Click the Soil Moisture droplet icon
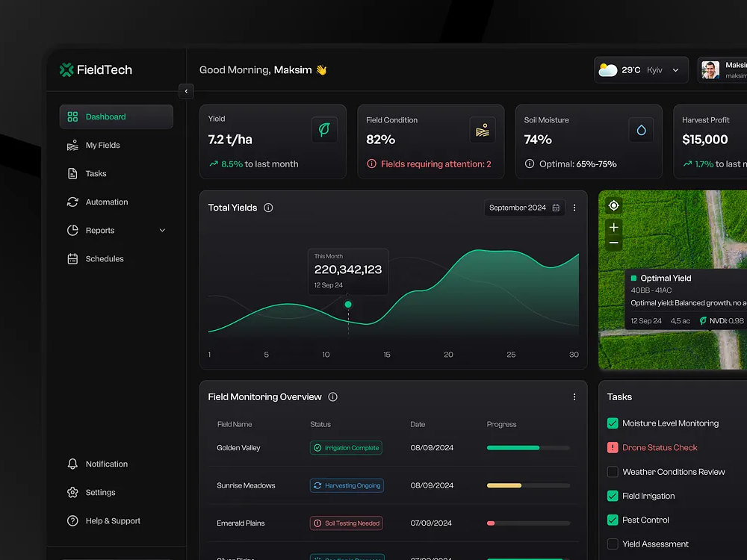The height and width of the screenshot is (560, 747). point(641,129)
